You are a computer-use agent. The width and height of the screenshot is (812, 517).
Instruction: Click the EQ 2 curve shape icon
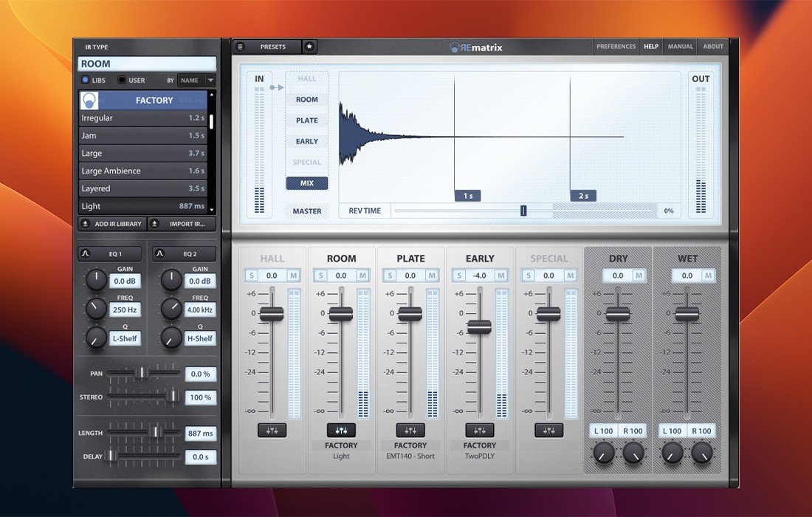tap(159, 254)
